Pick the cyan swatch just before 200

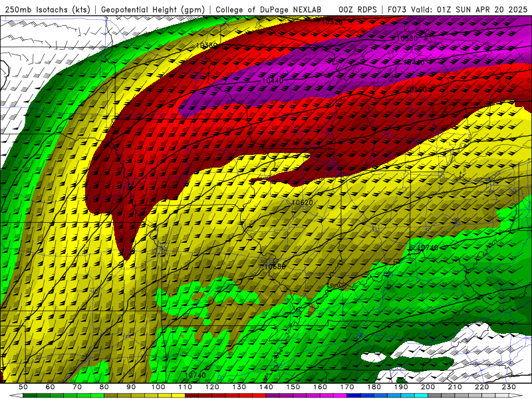(421, 396)
